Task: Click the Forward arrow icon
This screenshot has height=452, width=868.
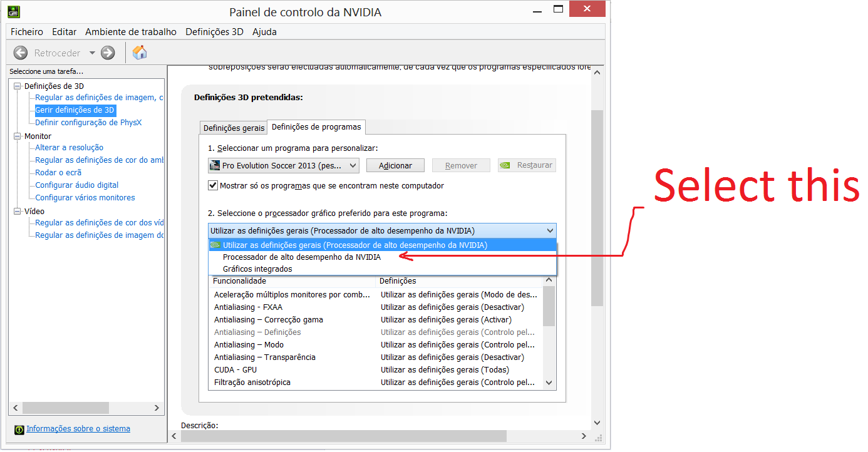Action: pos(108,53)
